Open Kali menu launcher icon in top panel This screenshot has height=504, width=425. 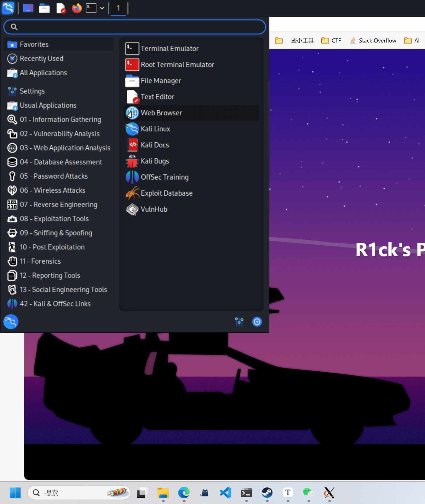pyautogui.click(x=8, y=8)
